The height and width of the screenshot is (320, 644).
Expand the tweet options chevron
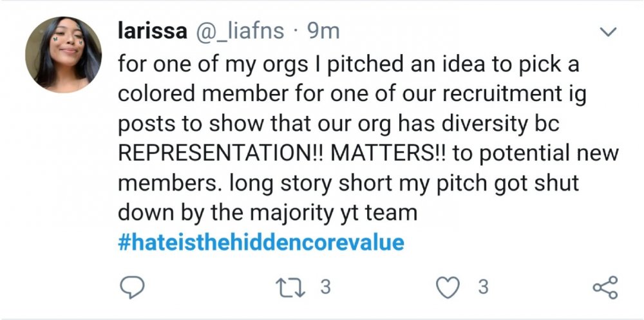pyautogui.click(x=608, y=32)
